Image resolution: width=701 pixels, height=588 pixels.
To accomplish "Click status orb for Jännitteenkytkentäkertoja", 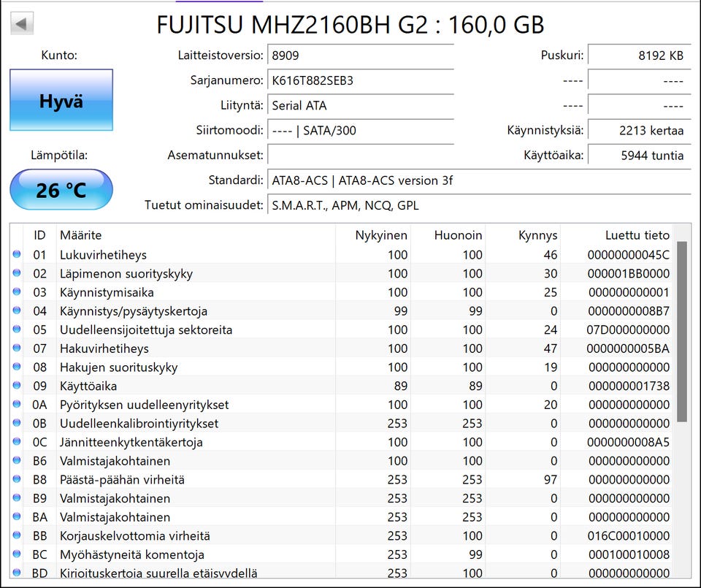I will tap(17, 442).
